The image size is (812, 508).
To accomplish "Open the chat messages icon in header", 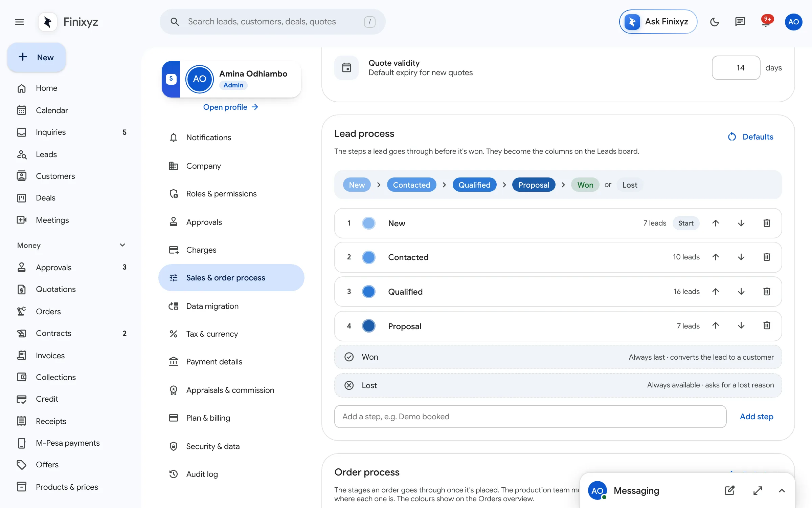I will pyautogui.click(x=740, y=22).
